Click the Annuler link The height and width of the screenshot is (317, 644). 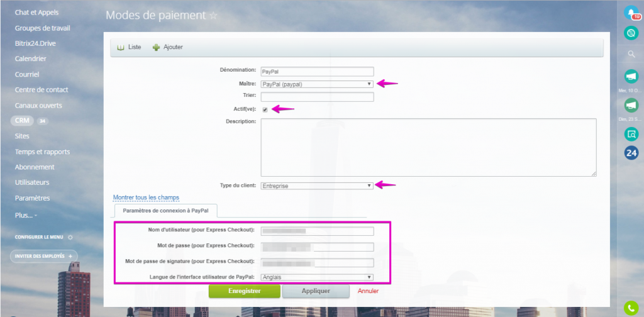(368, 291)
